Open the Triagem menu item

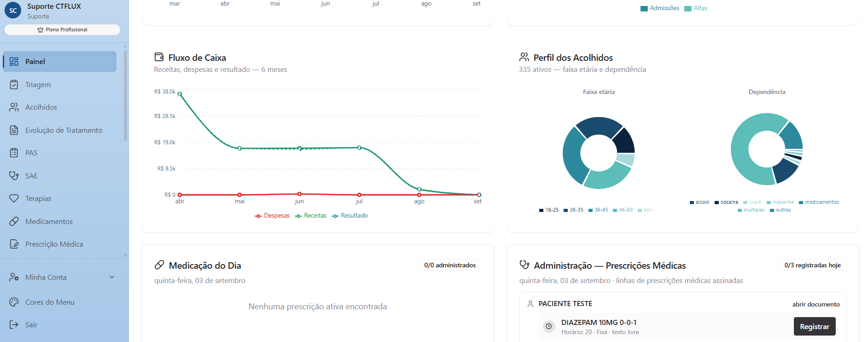(x=59, y=85)
